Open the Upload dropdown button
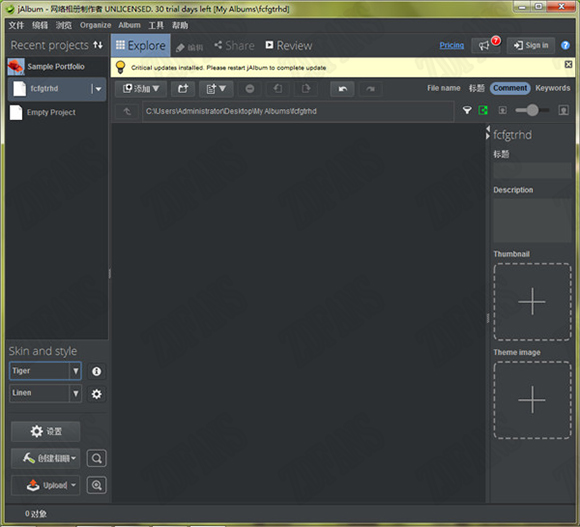 pyautogui.click(x=45, y=485)
